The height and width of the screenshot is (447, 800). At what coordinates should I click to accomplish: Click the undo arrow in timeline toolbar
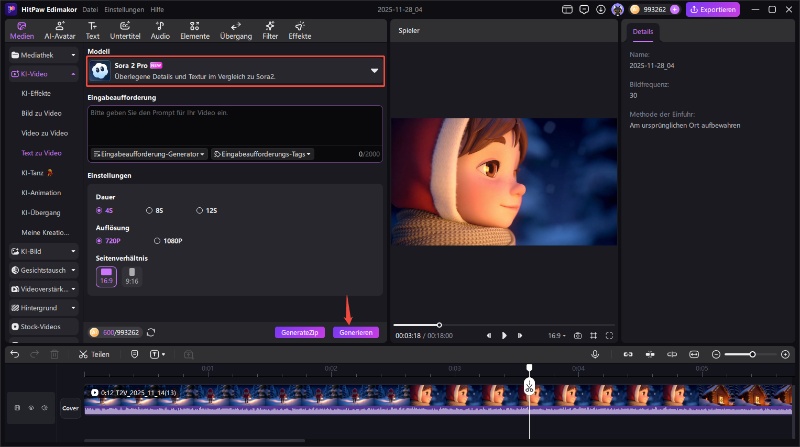tap(14, 354)
